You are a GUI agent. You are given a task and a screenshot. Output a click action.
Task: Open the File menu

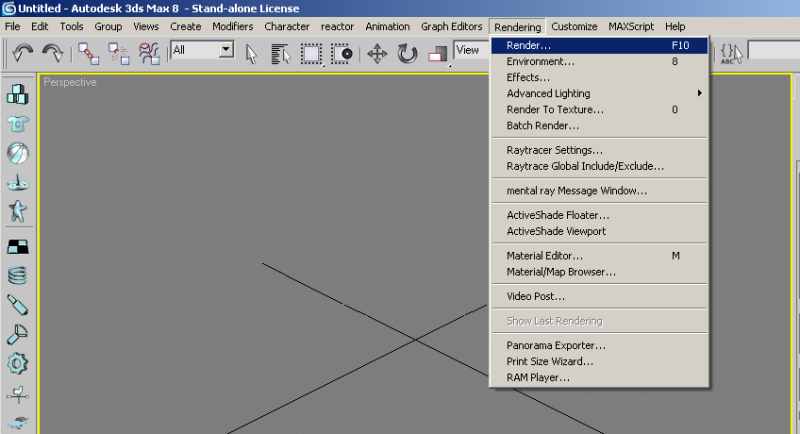click(x=12, y=27)
